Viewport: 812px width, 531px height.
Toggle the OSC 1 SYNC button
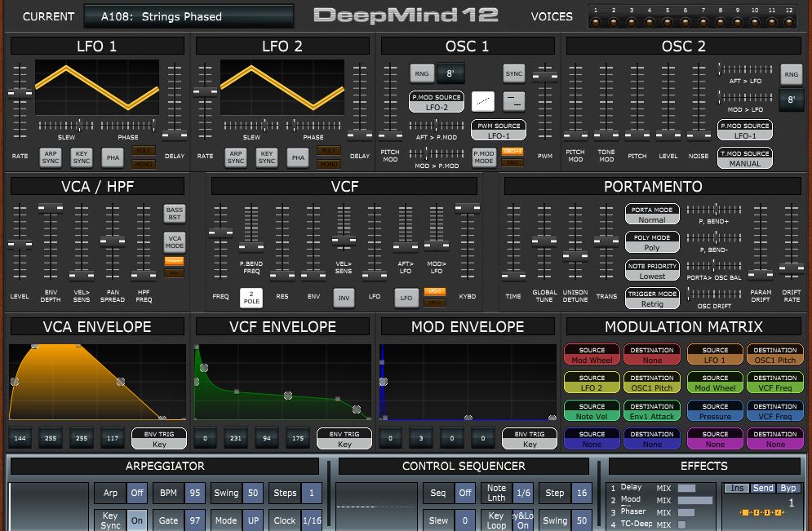(513, 73)
